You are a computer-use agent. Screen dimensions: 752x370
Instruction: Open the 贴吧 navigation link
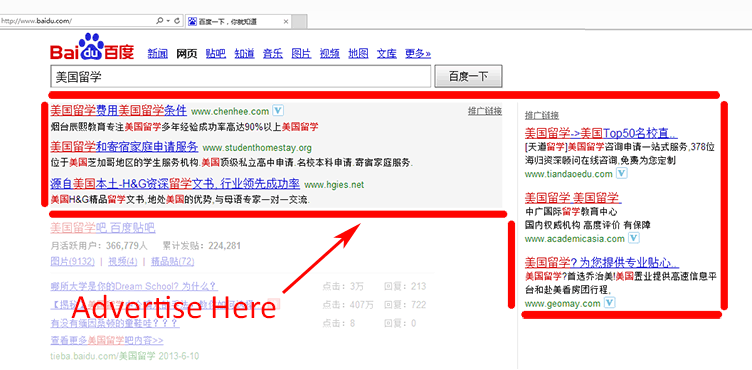[x=215, y=53]
